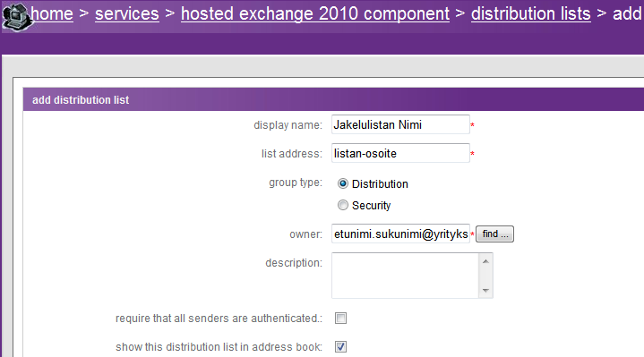This screenshot has height=357, width=644.
Task: Go to the home breadcrumb link
Action: (x=52, y=13)
